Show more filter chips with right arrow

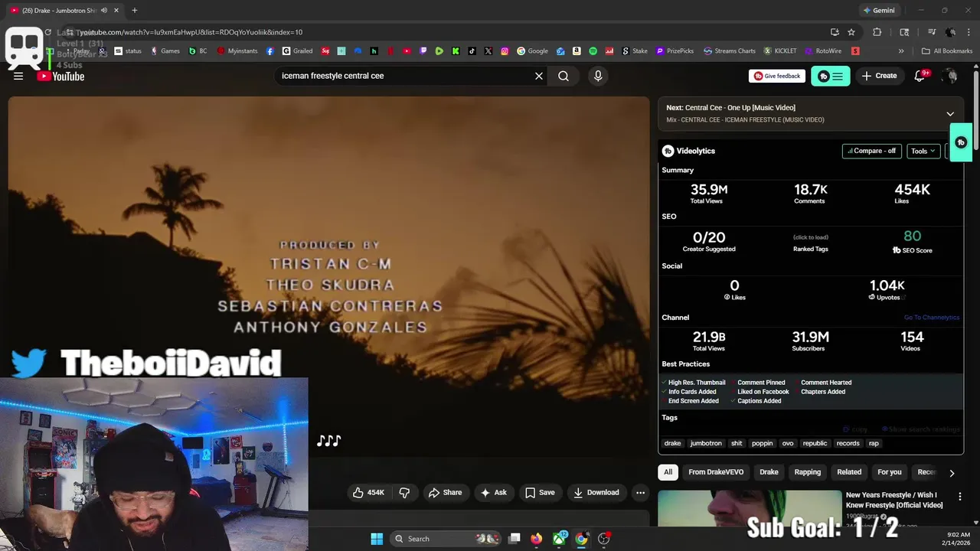point(952,473)
